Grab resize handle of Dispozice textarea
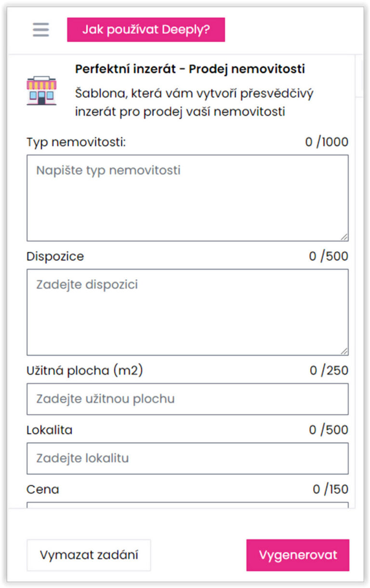The height and width of the screenshot is (588, 370). coord(344,351)
